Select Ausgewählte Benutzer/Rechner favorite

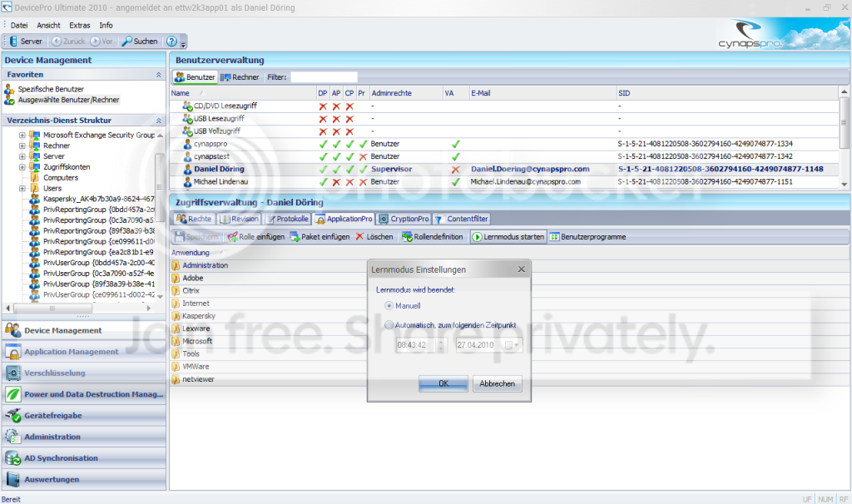68,100
